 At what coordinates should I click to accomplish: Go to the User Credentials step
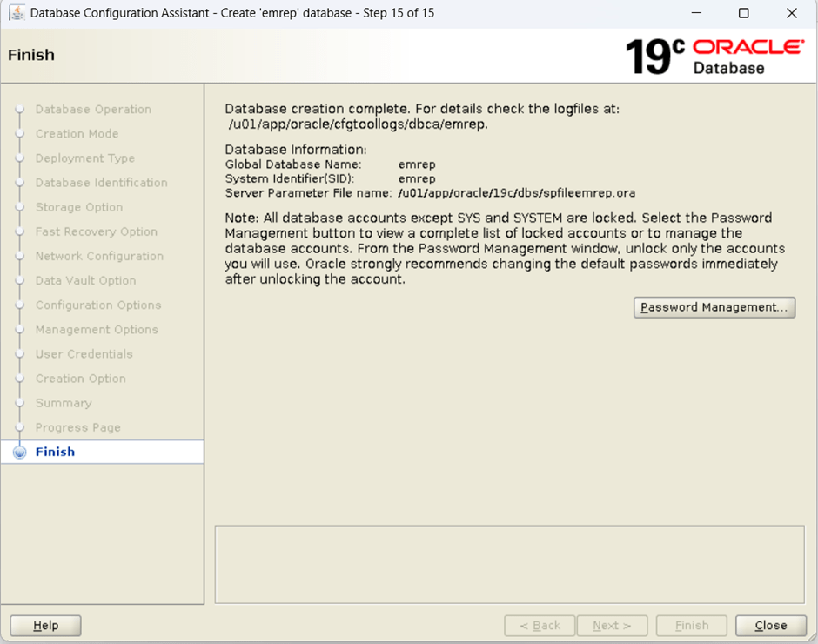(x=84, y=354)
